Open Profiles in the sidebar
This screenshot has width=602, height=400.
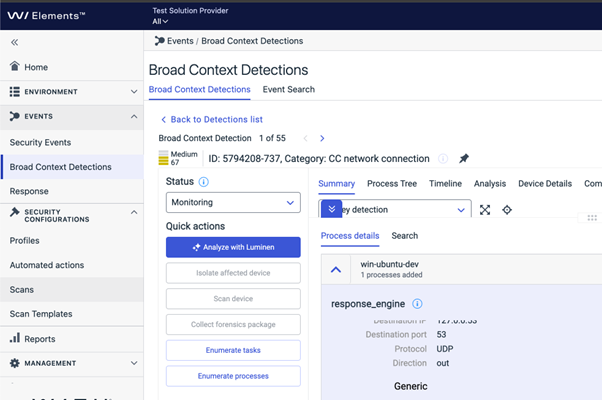coord(25,241)
